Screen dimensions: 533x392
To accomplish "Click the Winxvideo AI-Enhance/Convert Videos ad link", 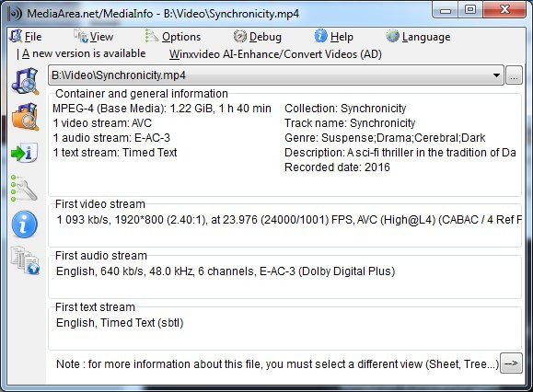I will coord(275,54).
